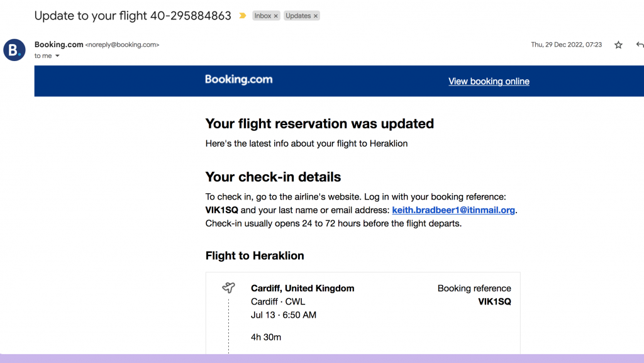Click the reply arrow icon
Screen dimensions: 644x363
(640, 45)
